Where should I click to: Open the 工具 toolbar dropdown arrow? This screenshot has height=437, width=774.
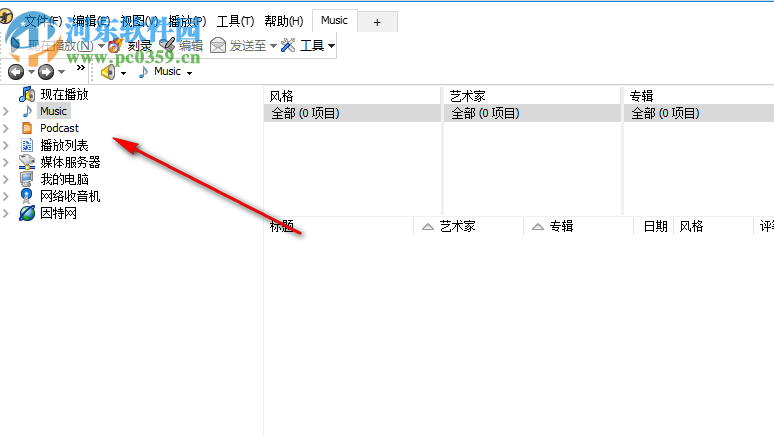(331, 46)
